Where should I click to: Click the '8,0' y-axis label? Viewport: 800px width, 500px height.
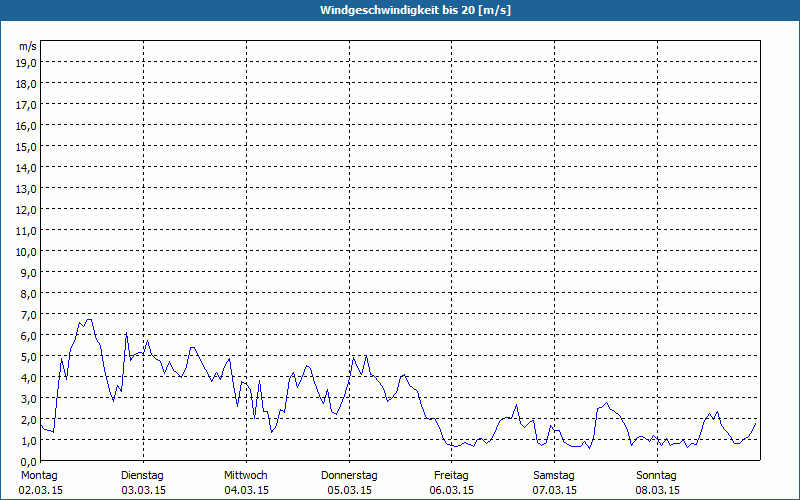point(28,294)
